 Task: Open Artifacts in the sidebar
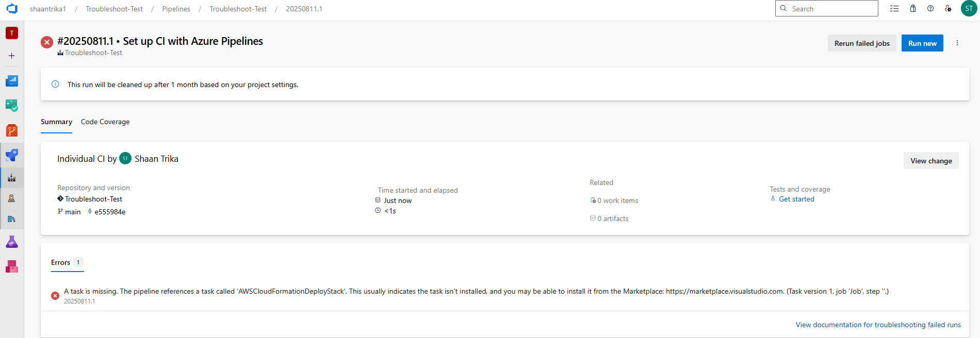click(12, 266)
